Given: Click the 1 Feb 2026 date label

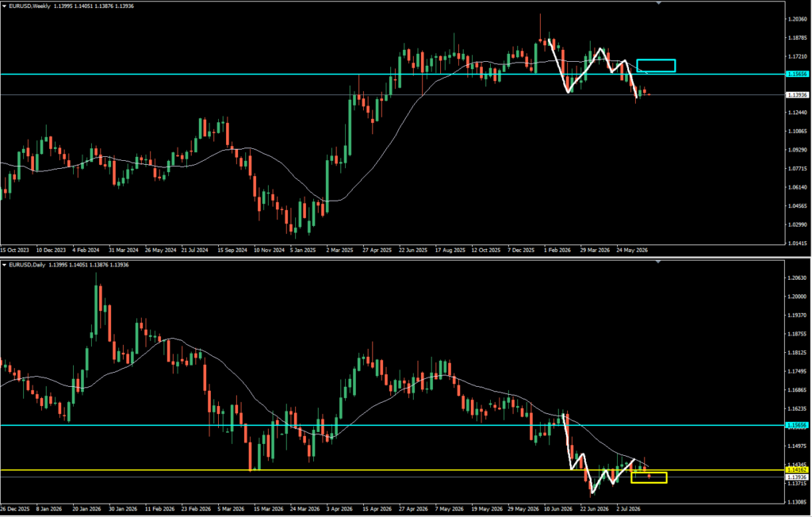Looking at the screenshot, I should tap(557, 250).
